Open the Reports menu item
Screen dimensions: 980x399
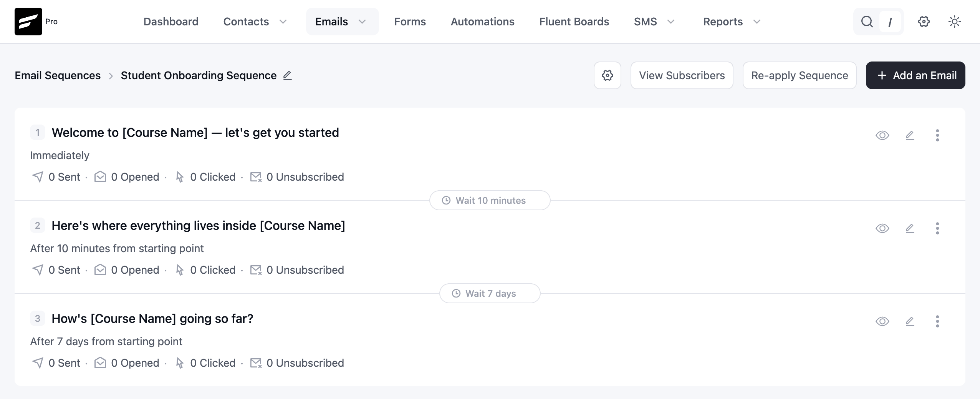point(723,22)
